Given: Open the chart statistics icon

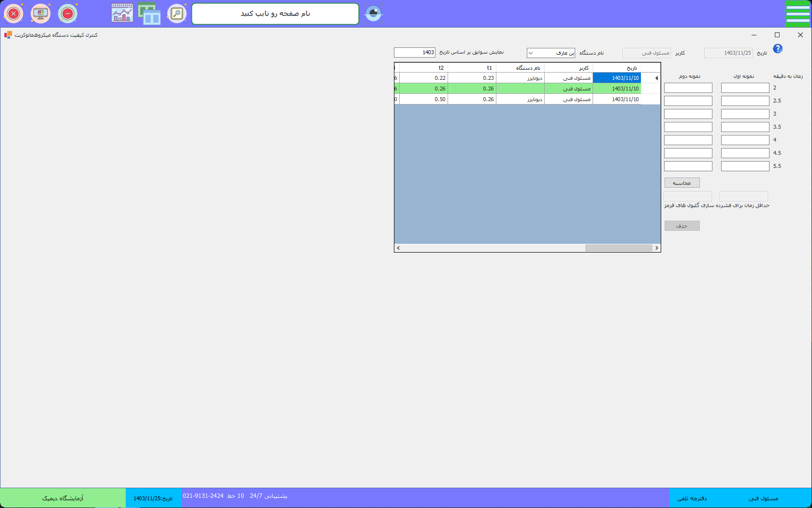Looking at the screenshot, I should pos(122,14).
